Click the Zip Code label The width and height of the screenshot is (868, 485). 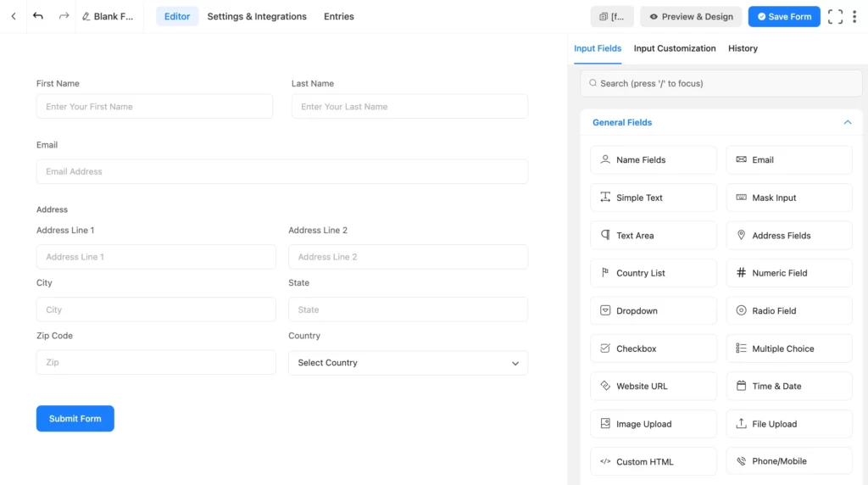click(54, 336)
